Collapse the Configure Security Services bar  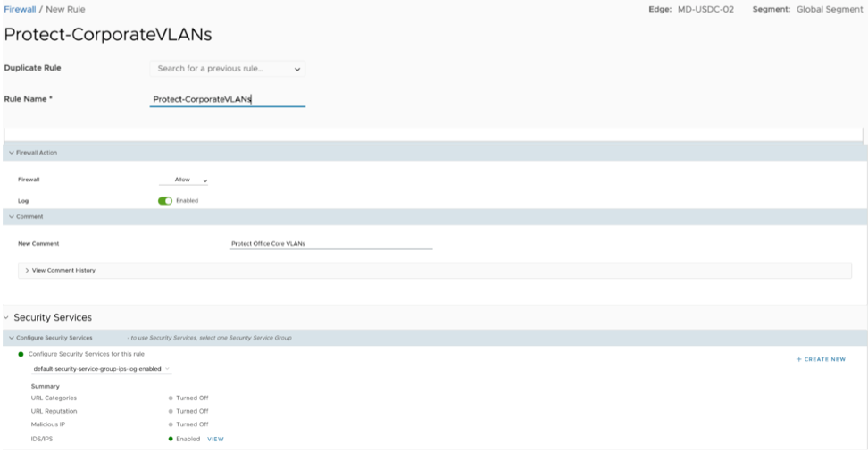coord(11,338)
